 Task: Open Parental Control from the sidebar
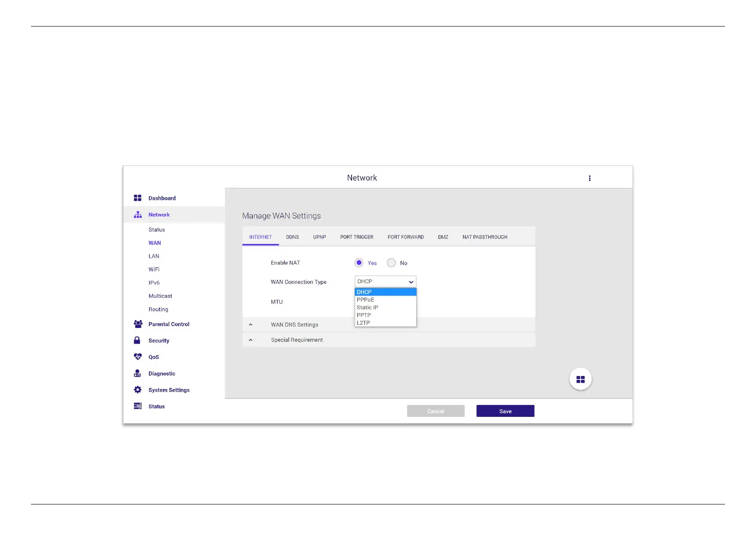tap(169, 324)
